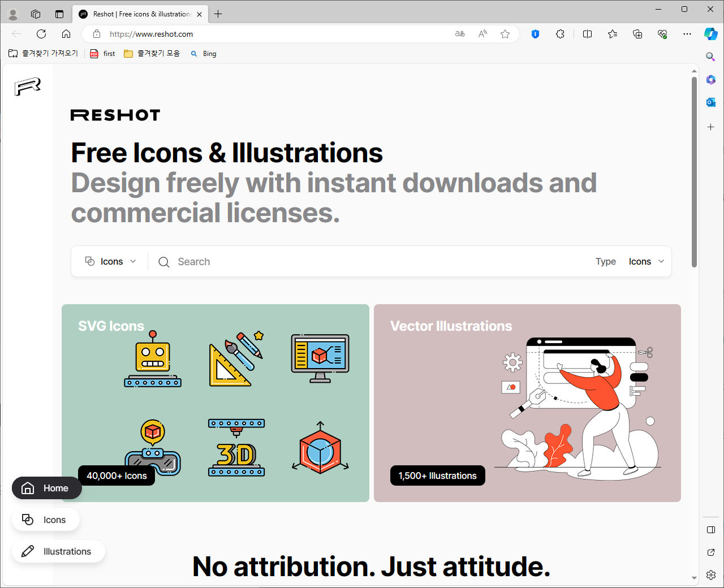Image resolution: width=724 pixels, height=588 pixels.
Task: Open the tab actions menu icon
Action: click(59, 14)
